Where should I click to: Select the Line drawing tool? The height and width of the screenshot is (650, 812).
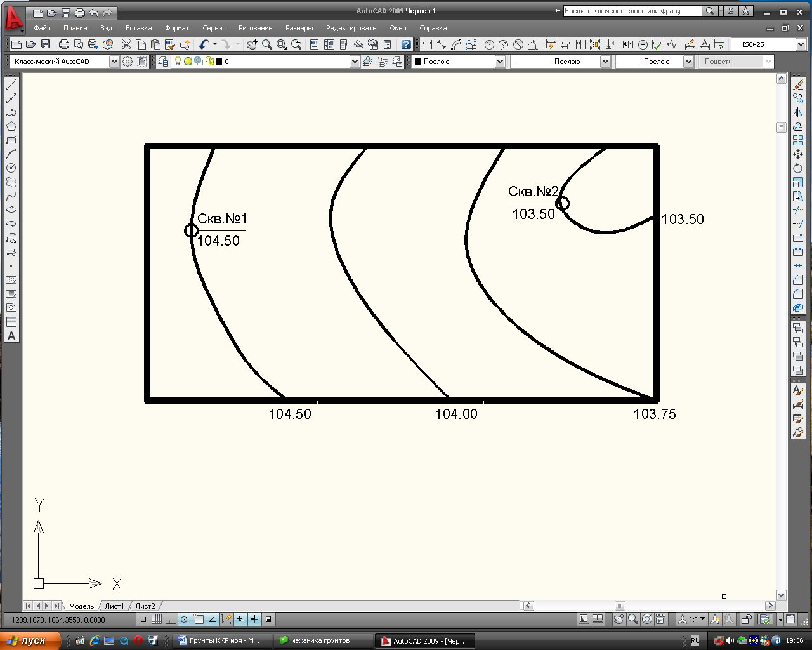[x=11, y=84]
